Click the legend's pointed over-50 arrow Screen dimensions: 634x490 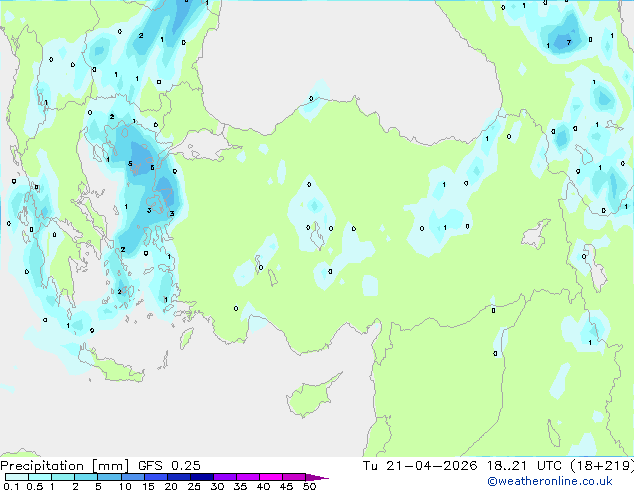[317, 477]
